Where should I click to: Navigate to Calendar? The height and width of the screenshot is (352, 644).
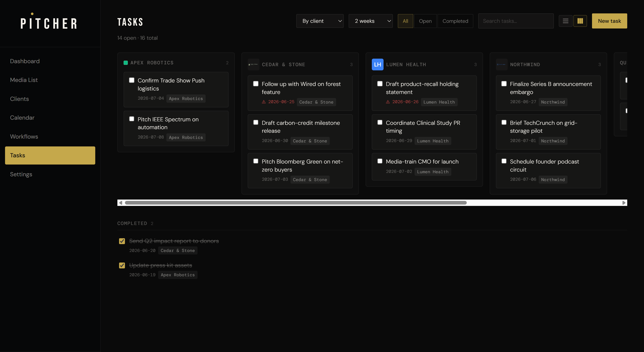point(50,118)
